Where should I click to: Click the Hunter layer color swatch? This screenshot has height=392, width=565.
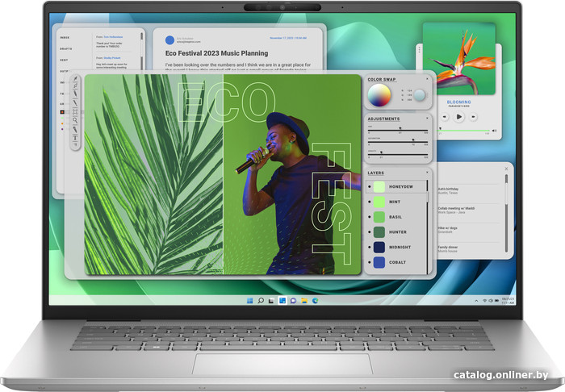click(379, 232)
